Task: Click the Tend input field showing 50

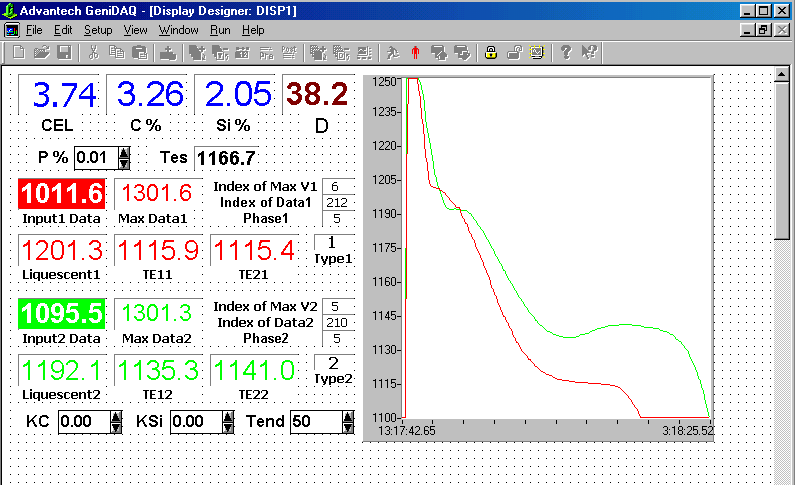Action: point(316,422)
